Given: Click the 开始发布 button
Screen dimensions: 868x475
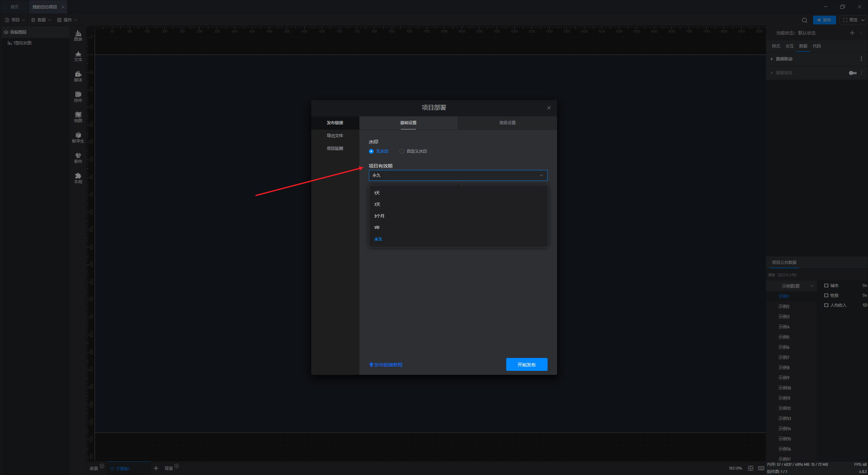Looking at the screenshot, I should coord(526,365).
